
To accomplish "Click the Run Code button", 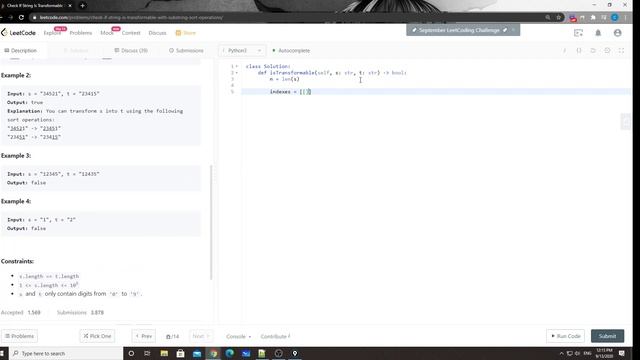I will [x=565, y=336].
